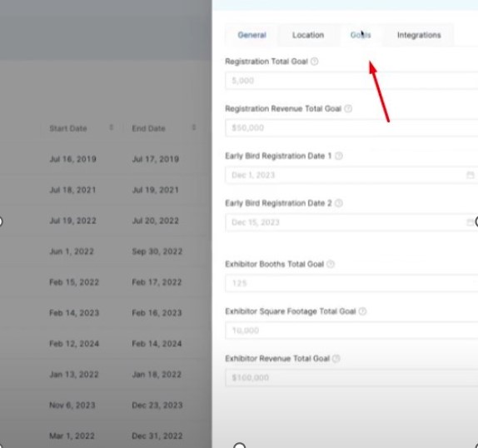Click help icon beside Early Bird Registration Date 2
Image resolution: width=478 pixels, height=448 pixels.
339,203
